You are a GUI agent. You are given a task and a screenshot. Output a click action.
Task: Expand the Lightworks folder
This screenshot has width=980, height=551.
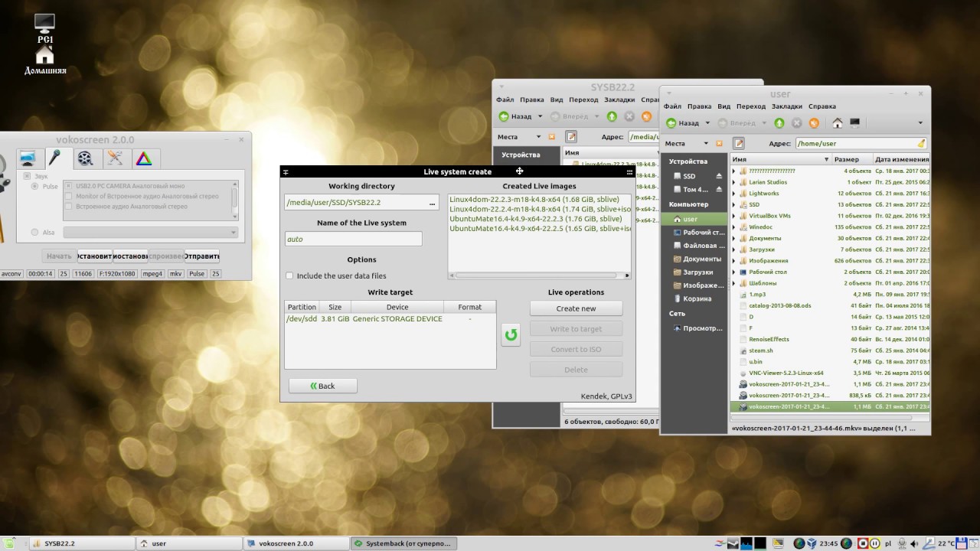click(x=733, y=194)
